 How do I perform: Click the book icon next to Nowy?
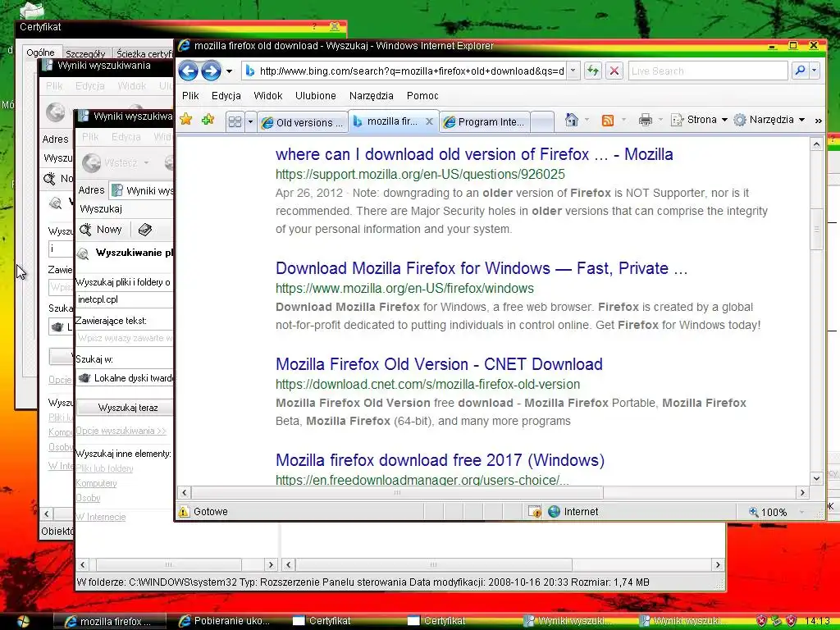144,230
